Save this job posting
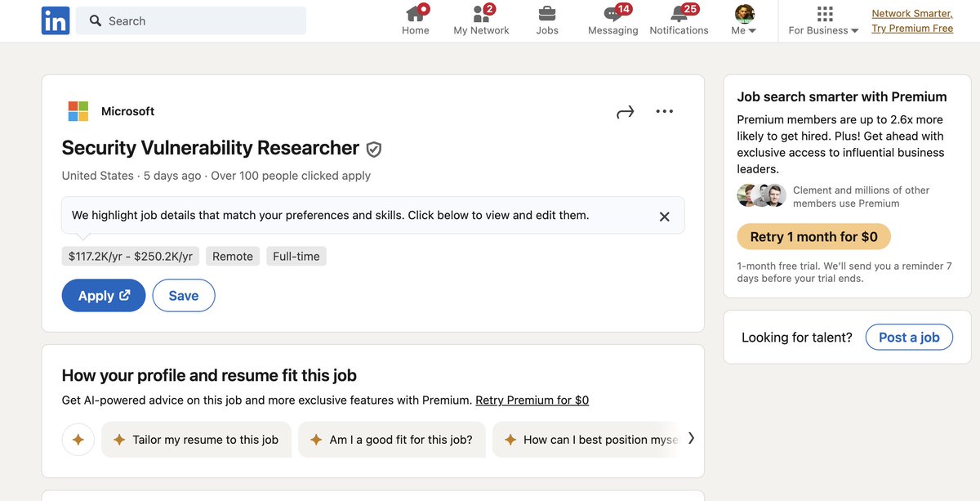The width and height of the screenshot is (980, 501). coord(184,296)
